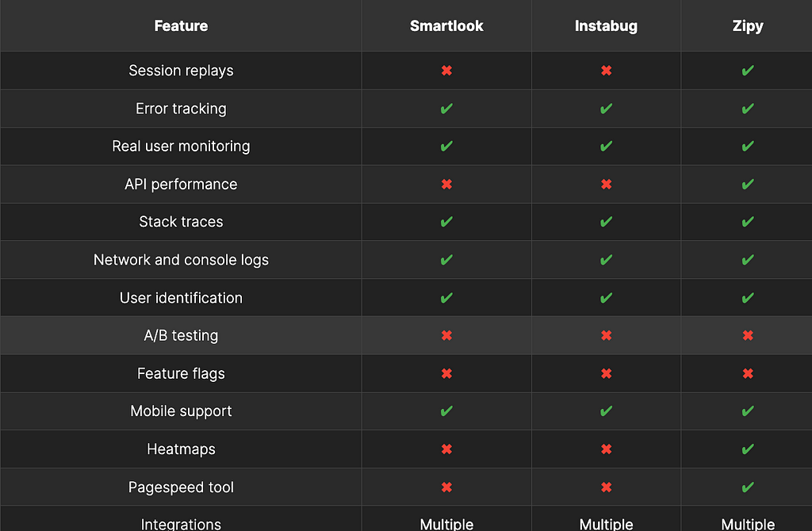Viewport: 812px width, 531px height.
Task: Click the red cross for Smartlook Session replays
Action: pyautogui.click(x=446, y=71)
